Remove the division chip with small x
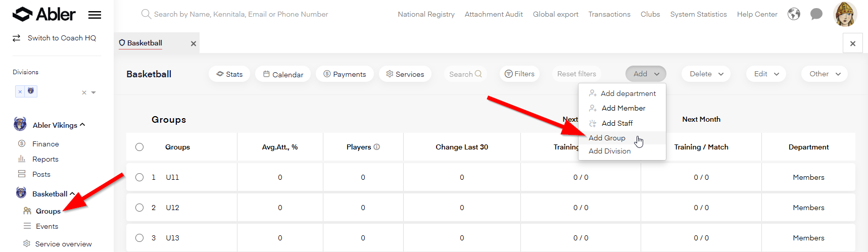Screen dimensions: 868x252 20,91
